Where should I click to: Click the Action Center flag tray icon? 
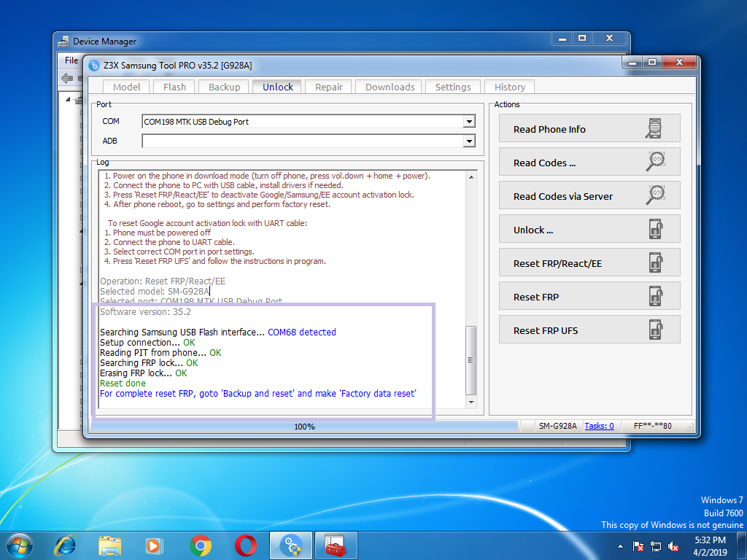(638, 546)
